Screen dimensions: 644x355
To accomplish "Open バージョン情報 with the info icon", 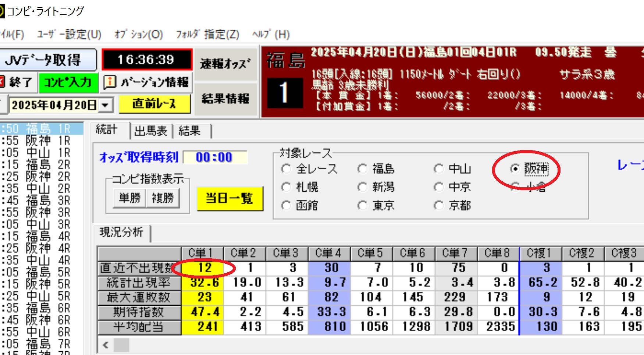I will click(x=146, y=82).
